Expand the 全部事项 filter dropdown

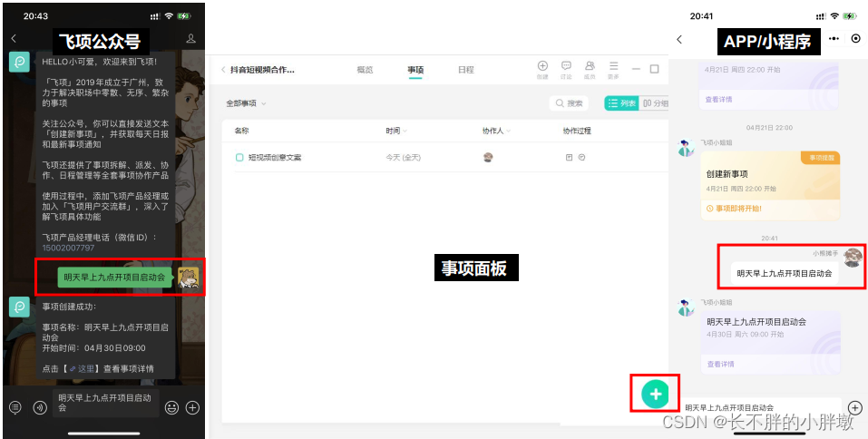247,103
